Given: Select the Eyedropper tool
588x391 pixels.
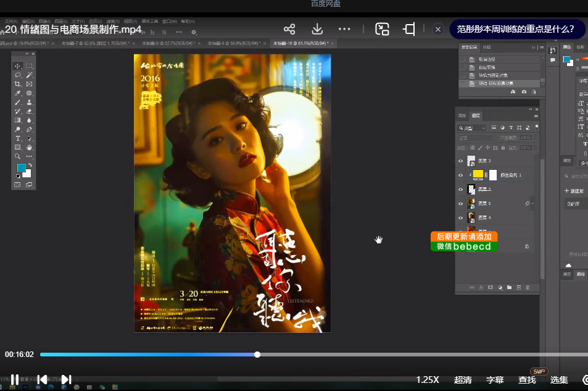Looking at the screenshot, I should [x=18, y=93].
